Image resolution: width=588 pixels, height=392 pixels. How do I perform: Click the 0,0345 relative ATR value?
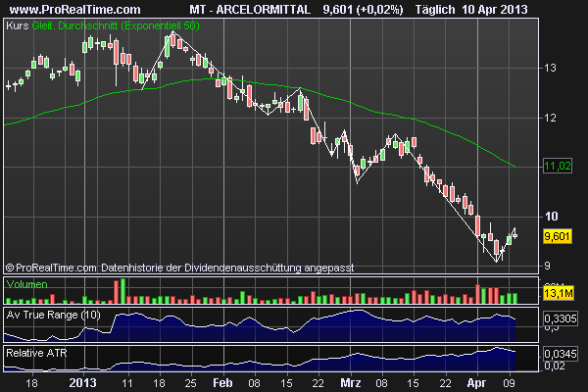(561, 354)
